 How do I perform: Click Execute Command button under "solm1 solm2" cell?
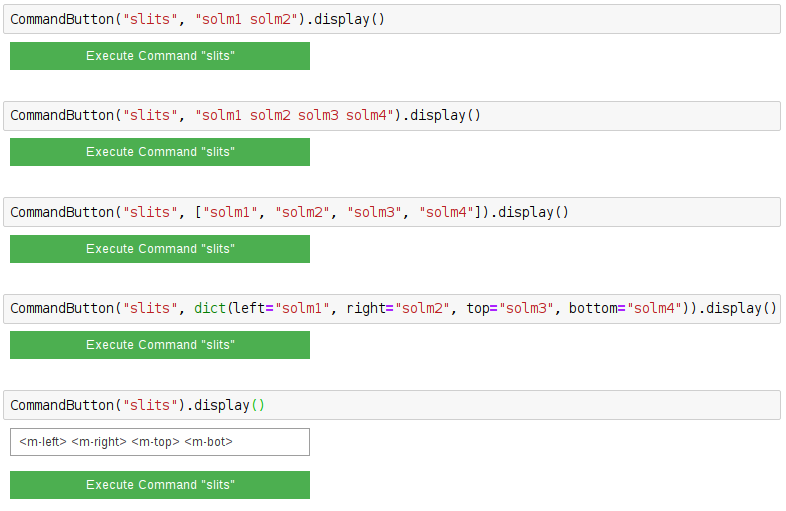click(160, 56)
